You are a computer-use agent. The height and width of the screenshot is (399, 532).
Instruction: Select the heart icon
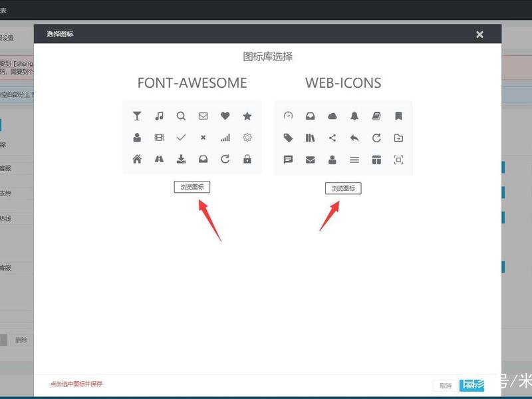coord(225,116)
